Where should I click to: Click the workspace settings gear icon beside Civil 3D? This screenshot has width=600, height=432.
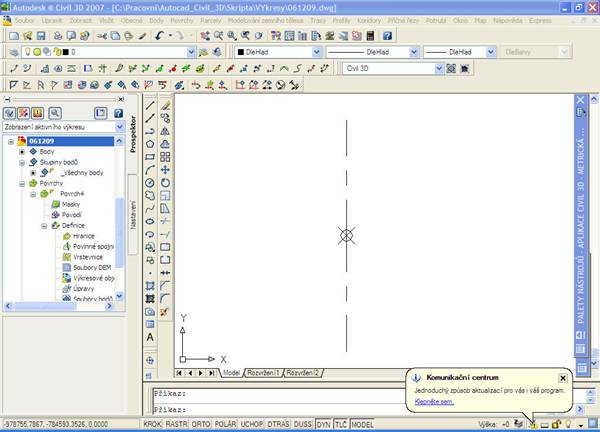452,68
